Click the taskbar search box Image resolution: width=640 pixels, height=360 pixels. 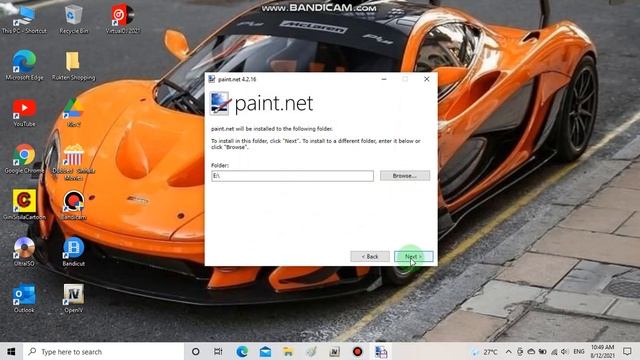pyautogui.click(x=103, y=351)
